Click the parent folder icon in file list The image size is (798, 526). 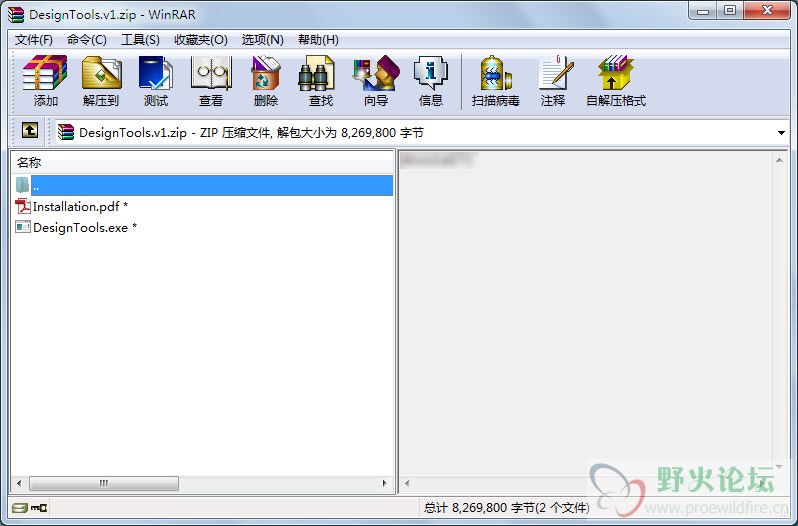(x=22, y=185)
